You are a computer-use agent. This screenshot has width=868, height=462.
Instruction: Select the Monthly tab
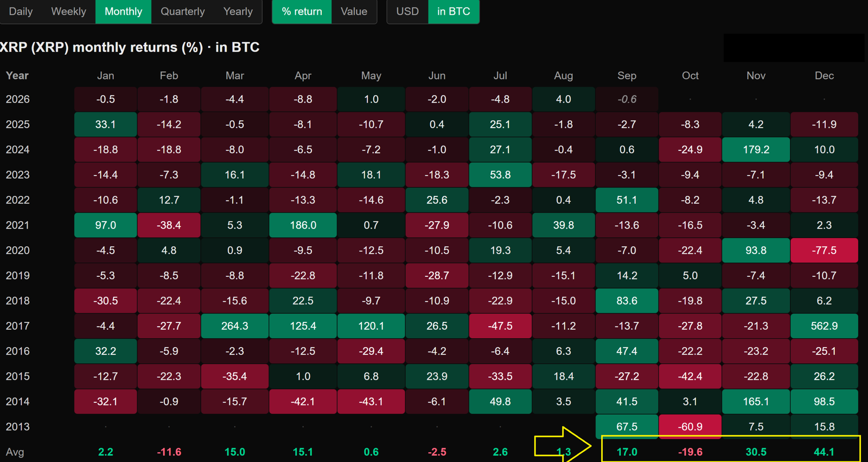[123, 11]
